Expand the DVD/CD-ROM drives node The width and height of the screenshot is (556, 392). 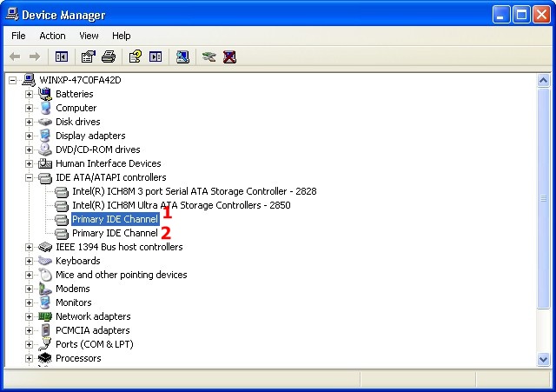[x=29, y=149]
